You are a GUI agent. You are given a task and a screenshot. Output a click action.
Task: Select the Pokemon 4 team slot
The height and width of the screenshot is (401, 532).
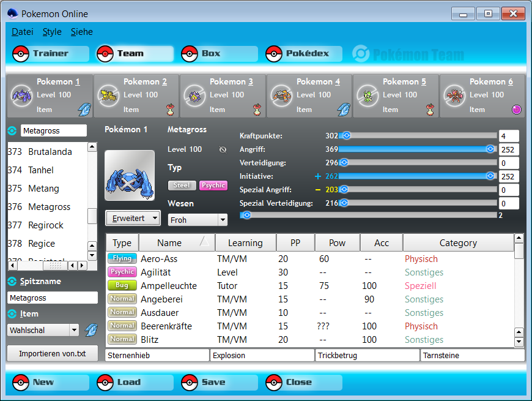tap(309, 96)
